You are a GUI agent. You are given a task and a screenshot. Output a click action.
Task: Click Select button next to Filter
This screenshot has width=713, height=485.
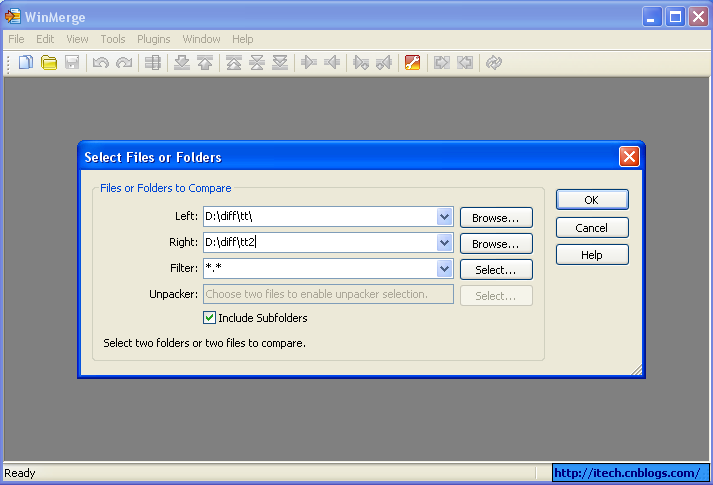pos(496,270)
